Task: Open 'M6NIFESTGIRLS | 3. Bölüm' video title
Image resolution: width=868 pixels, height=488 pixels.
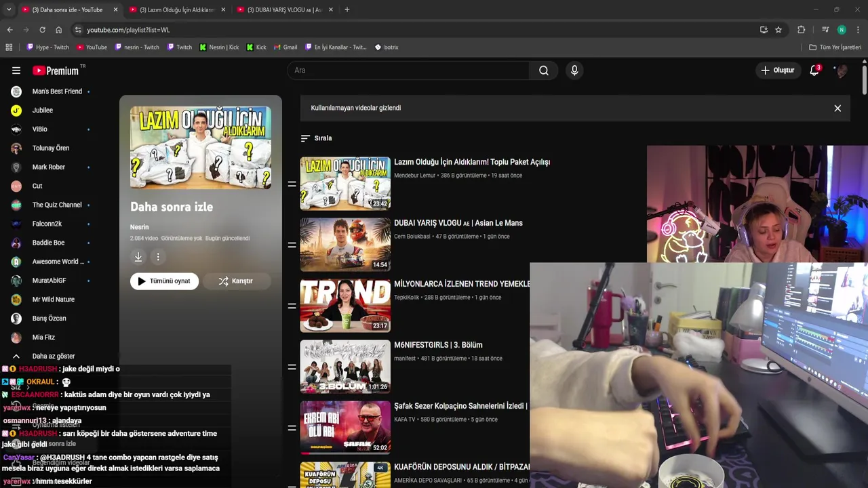Action: [x=438, y=345]
